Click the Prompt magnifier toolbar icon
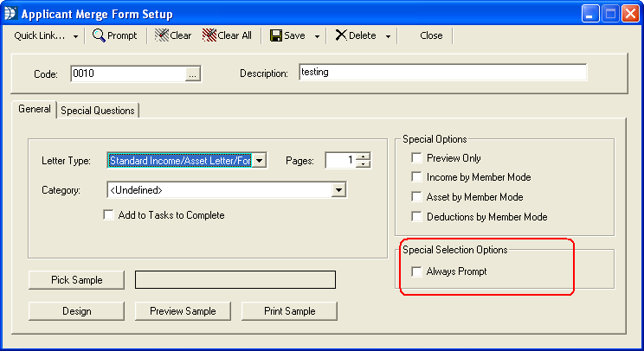This screenshot has width=644, height=351. coord(100,35)
